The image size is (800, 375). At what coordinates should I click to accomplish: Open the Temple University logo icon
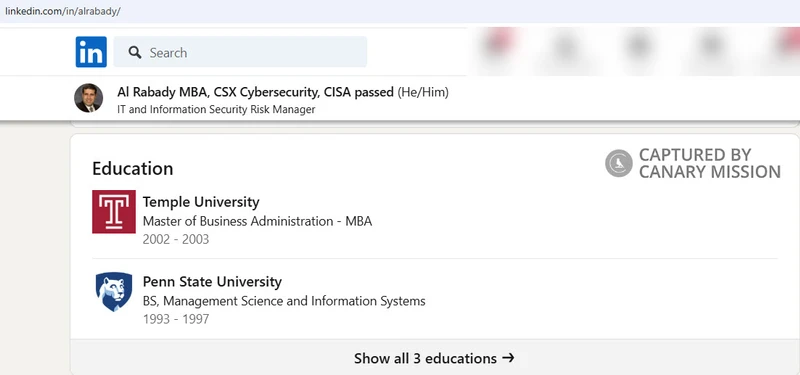click(x=114, y=212)
